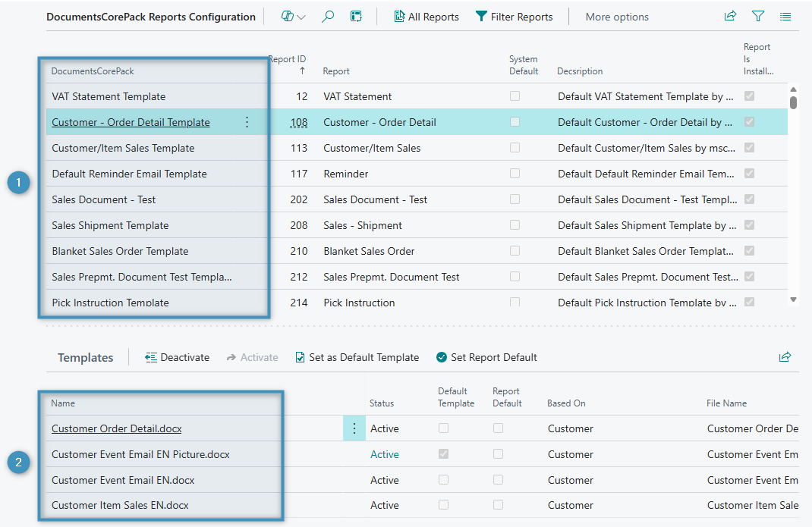Toggle Report Is Installed for VAT Statement

pyautogui.click(x=749, y=96)
